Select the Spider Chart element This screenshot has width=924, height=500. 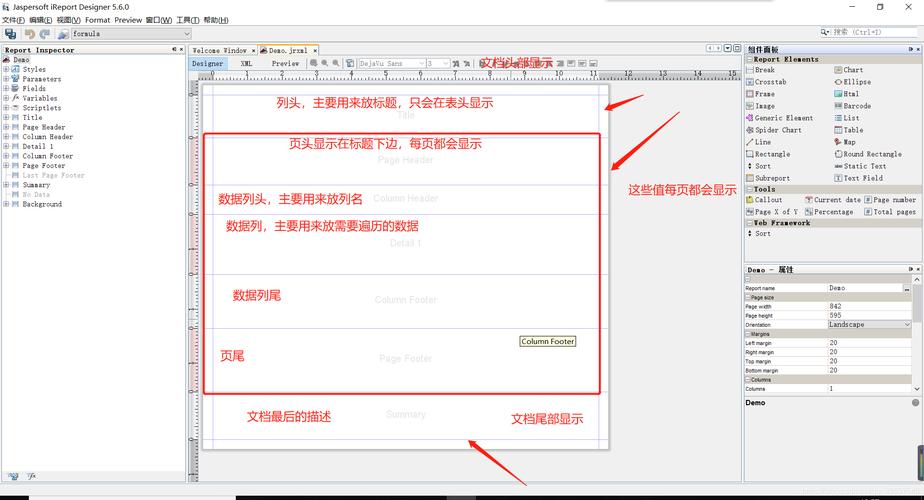click(x=774, y=130)
